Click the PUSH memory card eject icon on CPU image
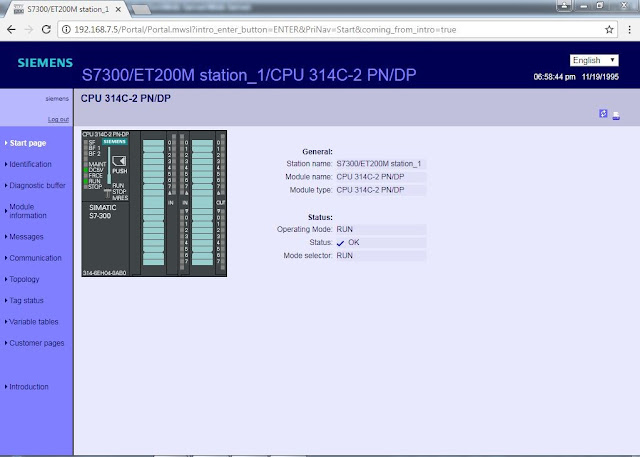The width and height of the screenshot is (640, 457). [119, 161]
